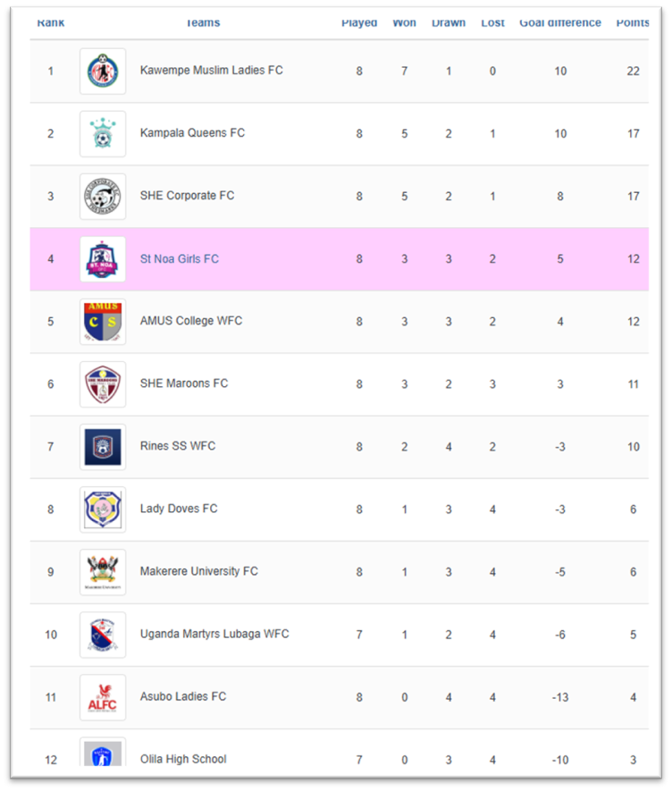Open the St Noa Girls FC team link
The image size is (672, 791).
pos(180,259)
